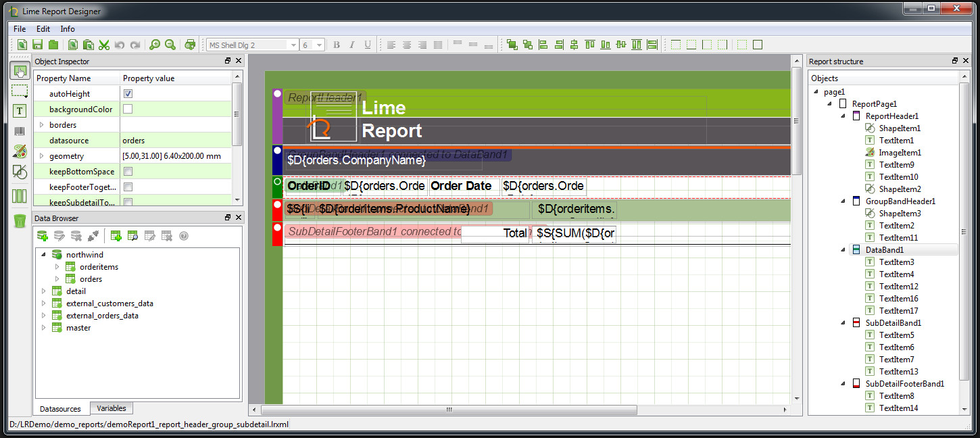
Task: Enable the keepBottomSpace checkbox
Action: click(x=128, y=172)
